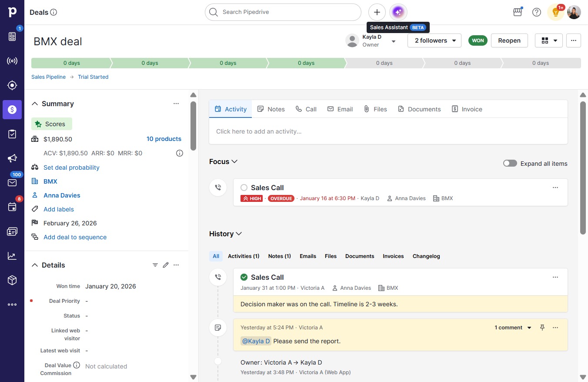Click the ACV ARR MRR info icon
The height and width of the screenshot is (382, 588).
179,153
